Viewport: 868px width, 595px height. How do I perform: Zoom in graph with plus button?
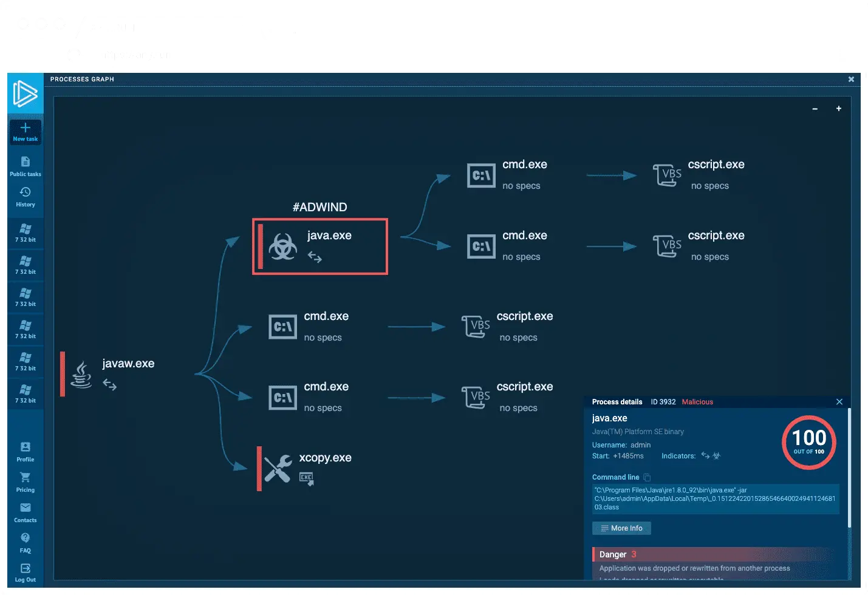838,109
